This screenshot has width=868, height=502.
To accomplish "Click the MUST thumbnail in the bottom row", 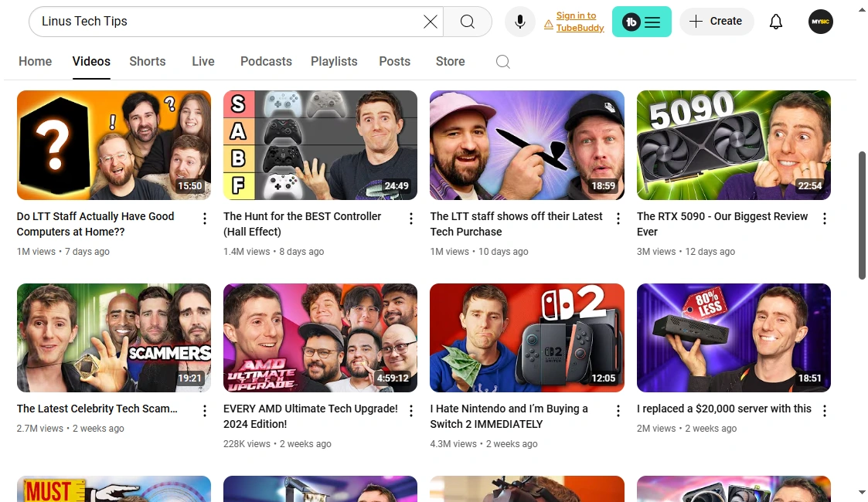I will (x=114, y=489).
